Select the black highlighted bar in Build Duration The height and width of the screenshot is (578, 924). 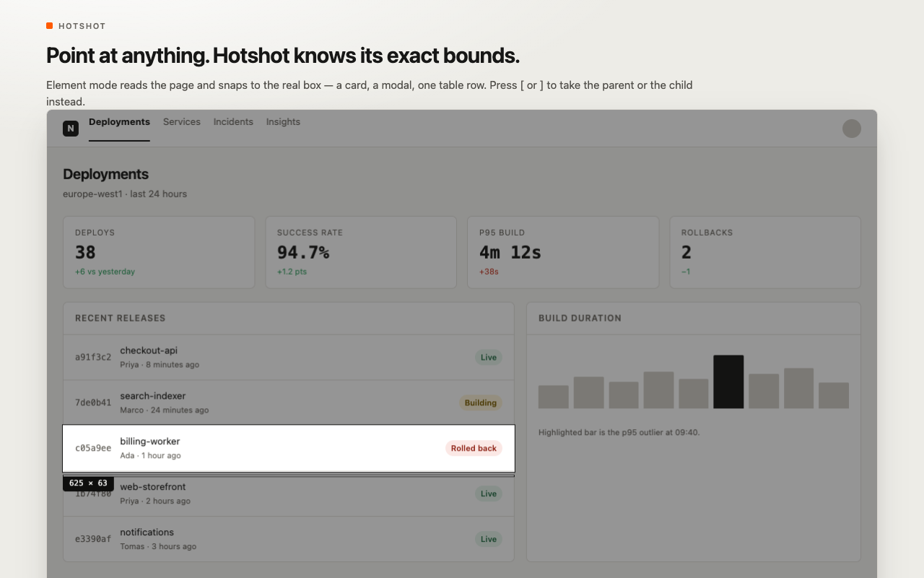(x=728, y=382)
